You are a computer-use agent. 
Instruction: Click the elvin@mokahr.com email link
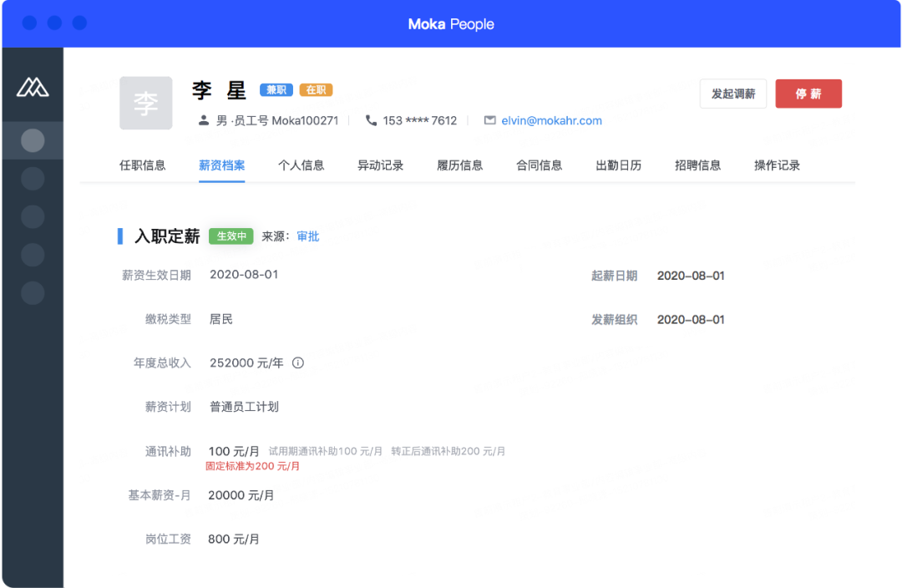point(551,119)
